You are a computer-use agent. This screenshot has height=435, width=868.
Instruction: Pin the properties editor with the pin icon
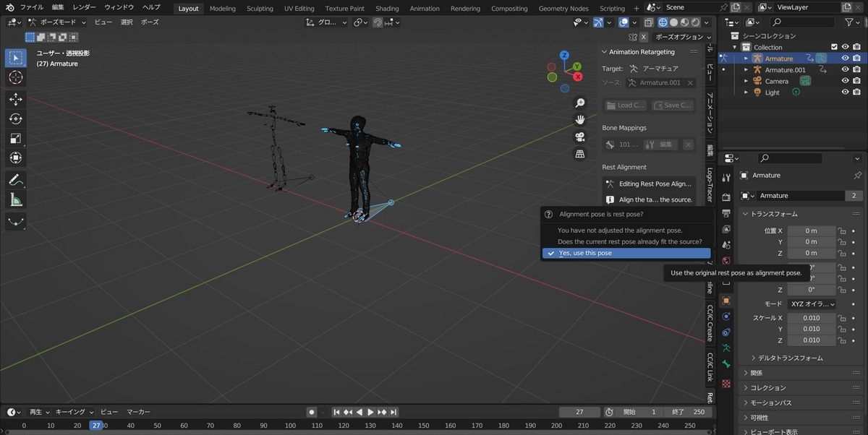click(x=858, y=176)
